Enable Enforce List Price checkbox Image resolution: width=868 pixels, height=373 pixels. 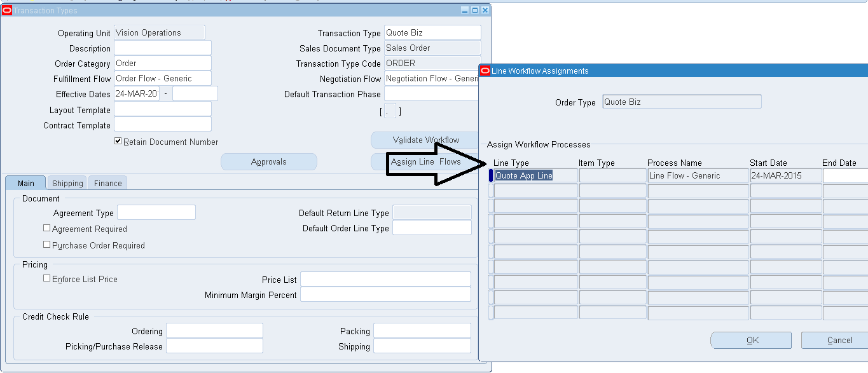click(46, 278)
